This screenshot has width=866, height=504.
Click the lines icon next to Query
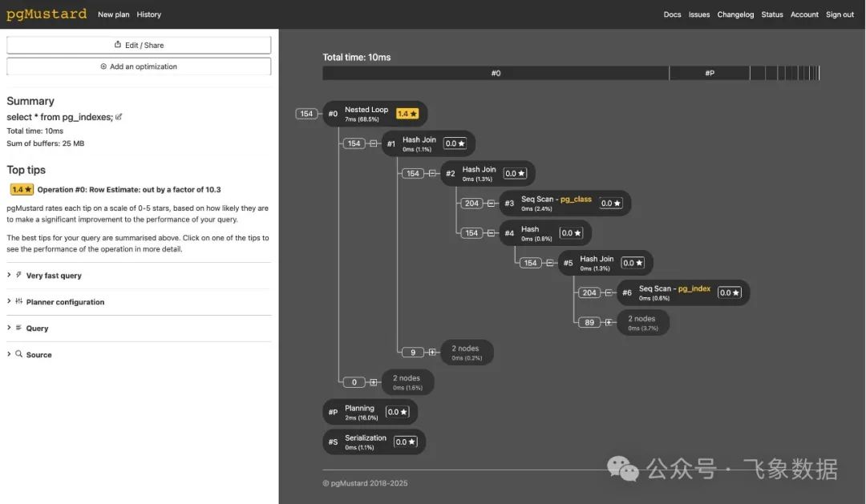coord(18,328)
